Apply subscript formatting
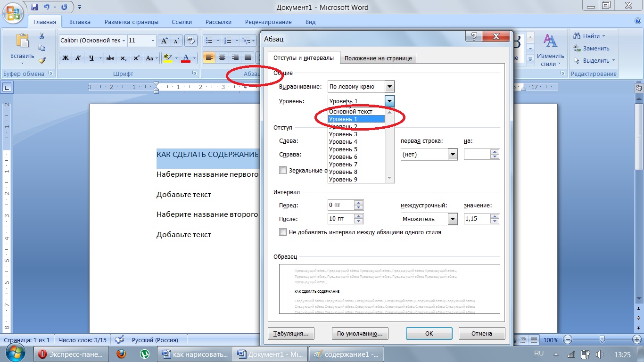The width and height of the screenshot is (644, 362). tap(124, 58)
